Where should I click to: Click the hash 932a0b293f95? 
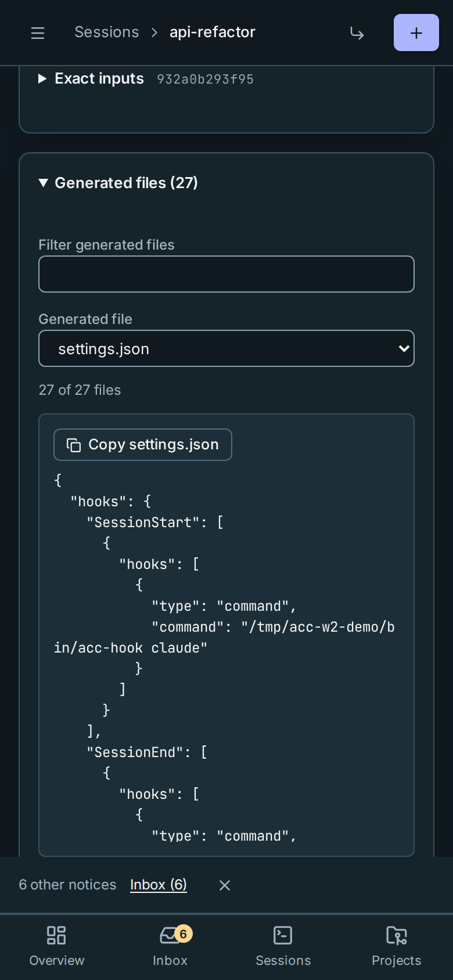(205, 79)
